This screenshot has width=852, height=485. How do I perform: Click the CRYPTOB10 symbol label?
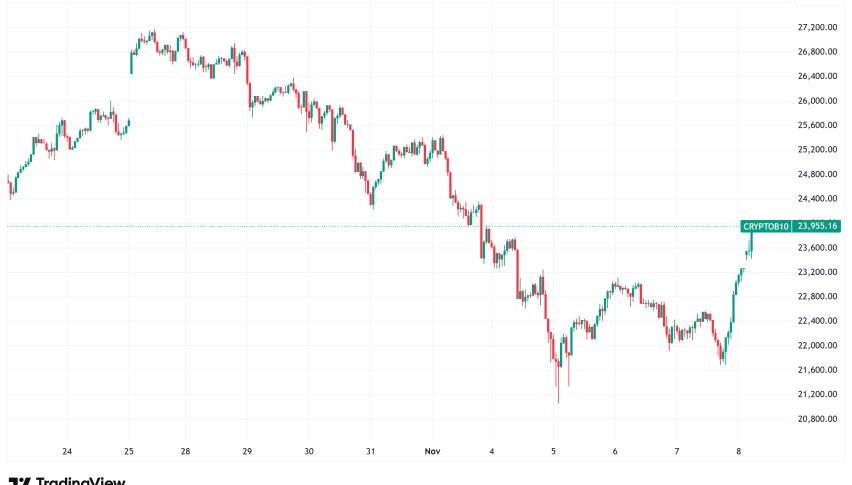click(766, 227)
